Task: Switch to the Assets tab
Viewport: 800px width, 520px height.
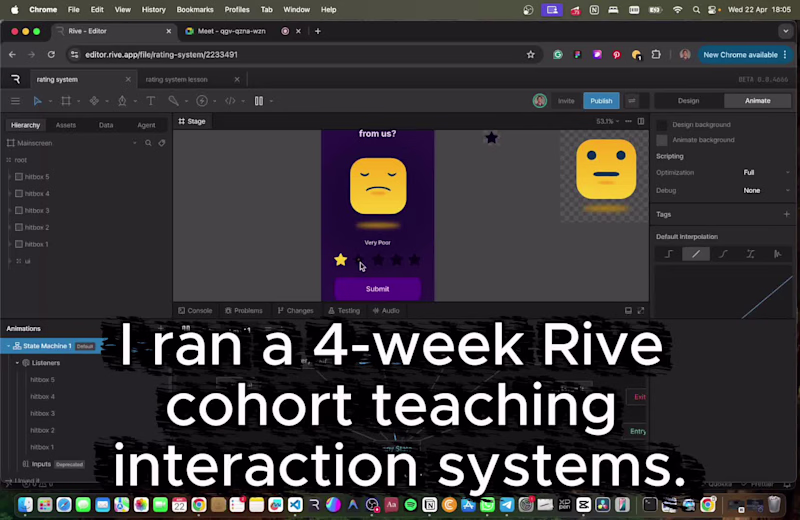Action: 66,125
